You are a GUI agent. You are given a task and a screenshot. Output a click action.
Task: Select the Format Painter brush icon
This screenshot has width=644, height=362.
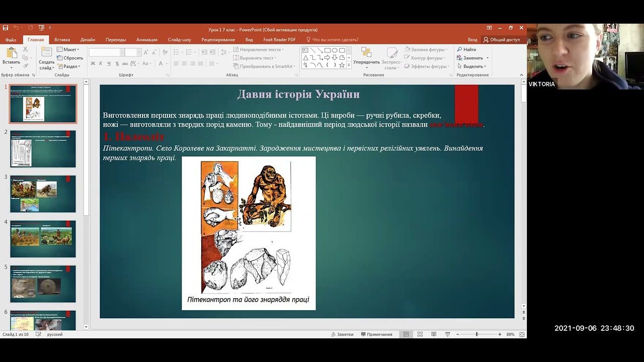tap(25, 65)
